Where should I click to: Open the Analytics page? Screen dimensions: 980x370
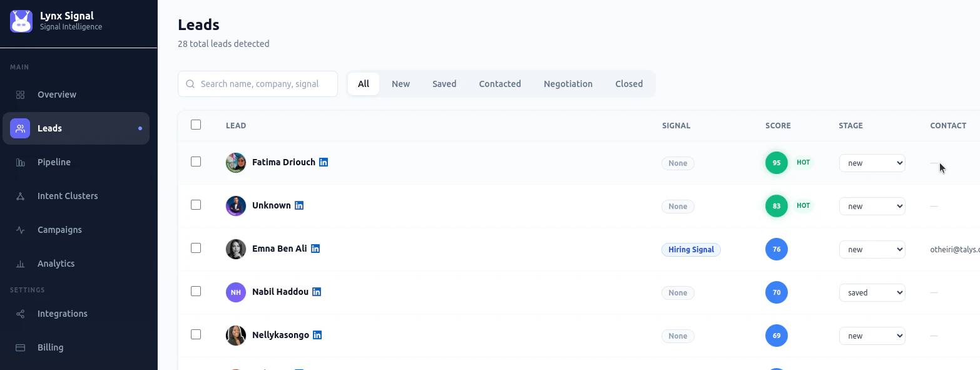point(76,264)
